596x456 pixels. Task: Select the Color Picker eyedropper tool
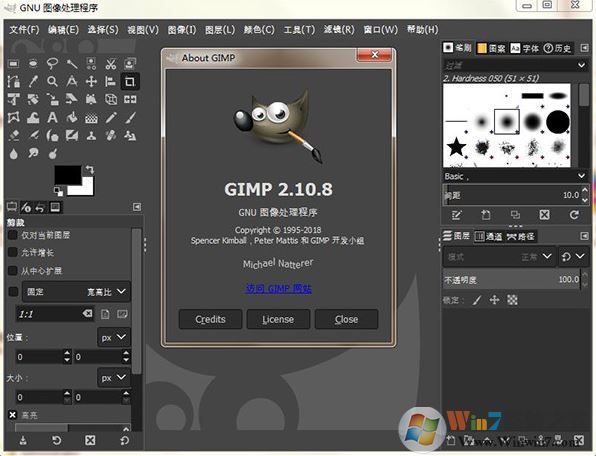pyautogui.click(x=33, y=81)
